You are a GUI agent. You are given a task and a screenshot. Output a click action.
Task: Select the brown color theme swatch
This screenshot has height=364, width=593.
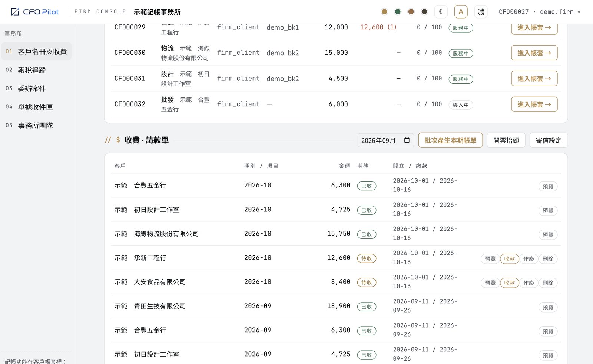click(411, 12)
